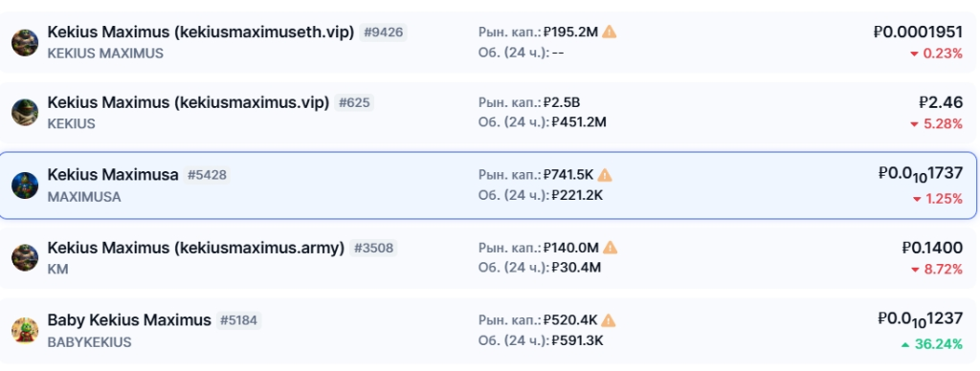Click the Baby Kekius Maximus coin logo
Image resolution: width=980 pixels, height=371 pixels.
tap(25, 331)
